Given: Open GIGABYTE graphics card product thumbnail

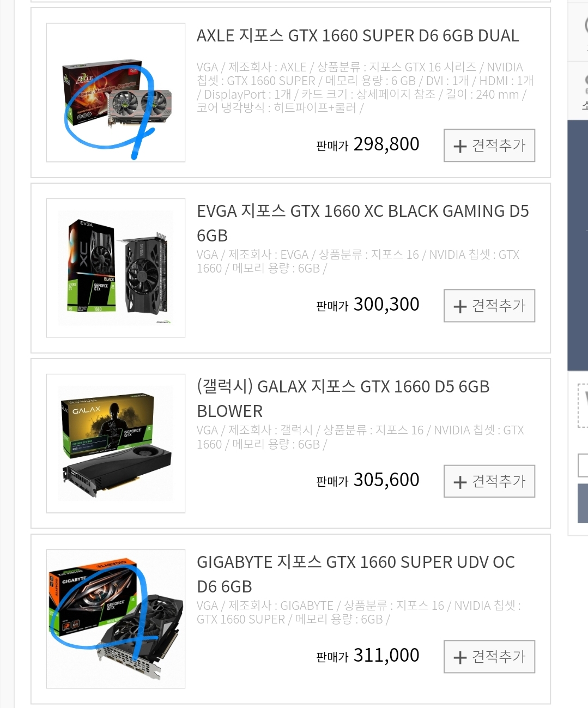Looking at the screenshot, I should click(116, 619).
